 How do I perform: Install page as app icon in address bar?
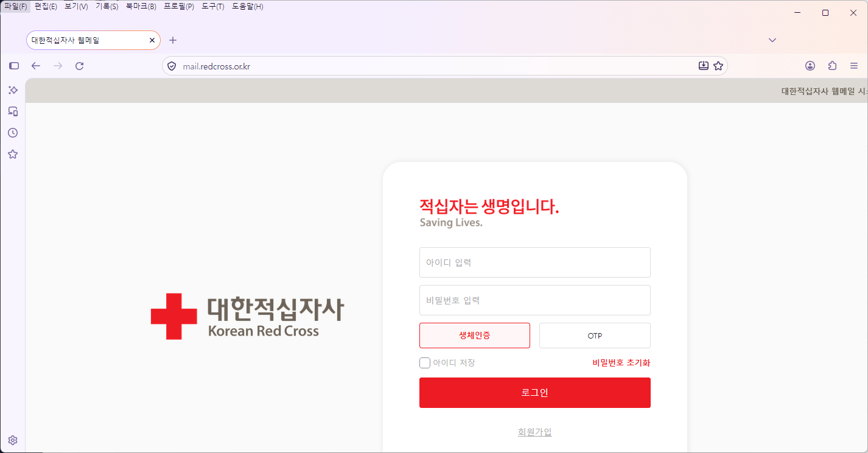pos(704,66)
